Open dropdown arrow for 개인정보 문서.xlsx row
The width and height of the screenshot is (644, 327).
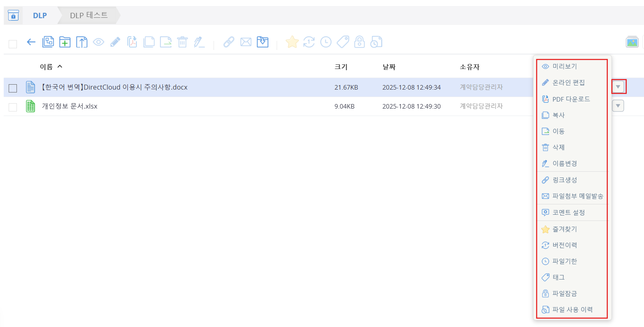pos(618,106)
